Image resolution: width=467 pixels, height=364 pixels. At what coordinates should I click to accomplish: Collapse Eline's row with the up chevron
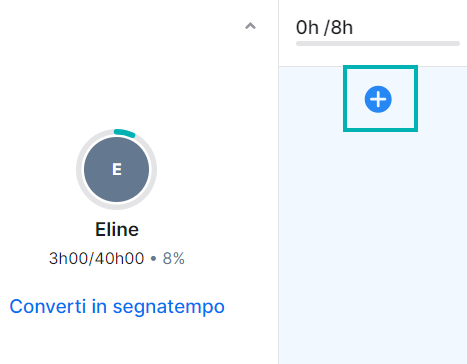point(250,26)
